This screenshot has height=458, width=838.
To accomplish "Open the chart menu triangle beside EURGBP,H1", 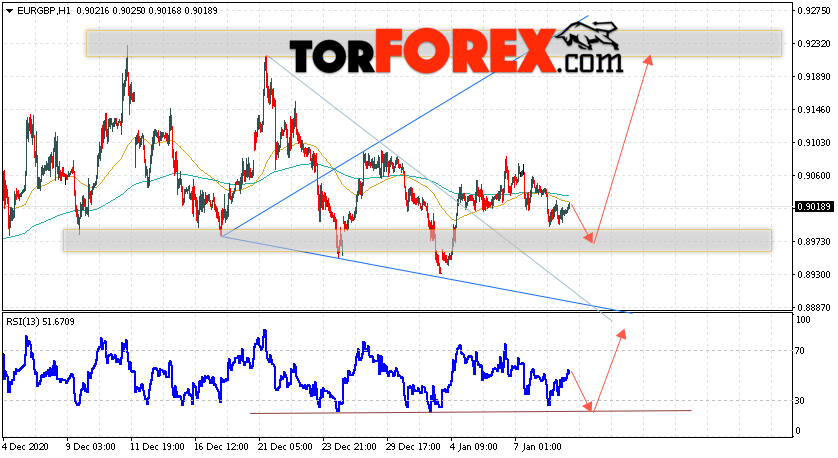I will click(x=9, y=11).
